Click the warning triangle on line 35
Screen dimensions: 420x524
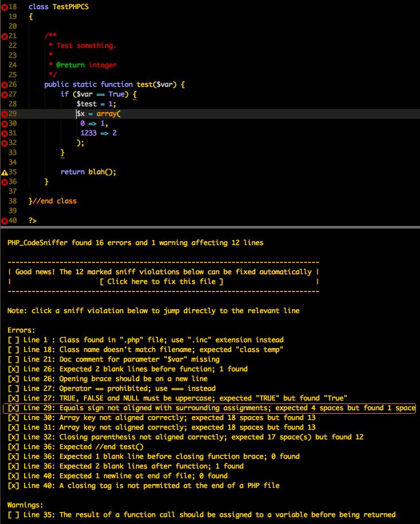tap(5, 173)
